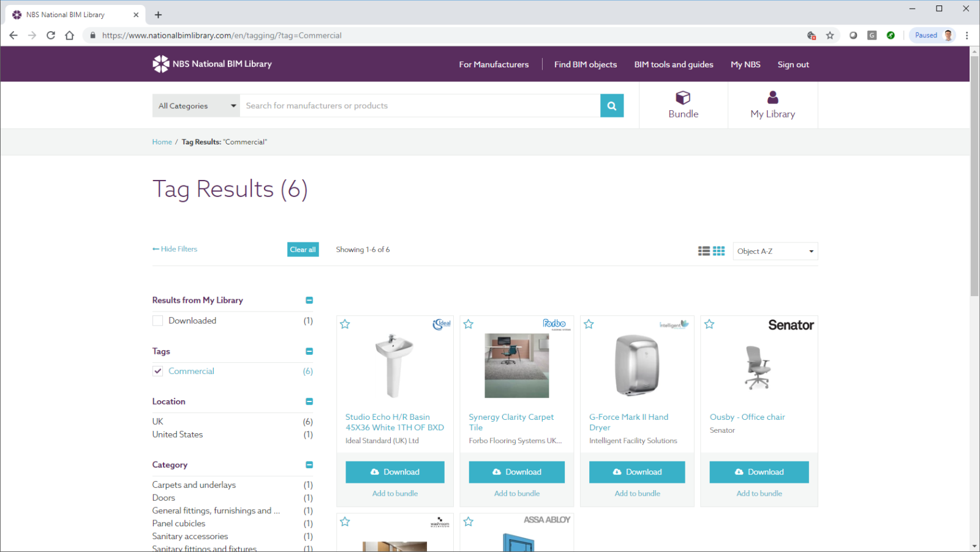Favorite the Studio Echo Basin star
Viewport: 980px width, 552px height.
coord(345,324)
